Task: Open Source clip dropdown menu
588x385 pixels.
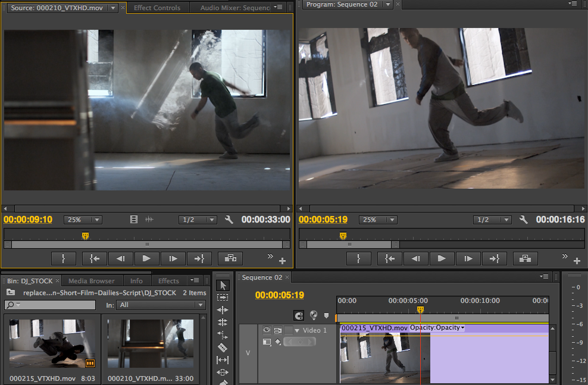Action: tap(113, 8)
